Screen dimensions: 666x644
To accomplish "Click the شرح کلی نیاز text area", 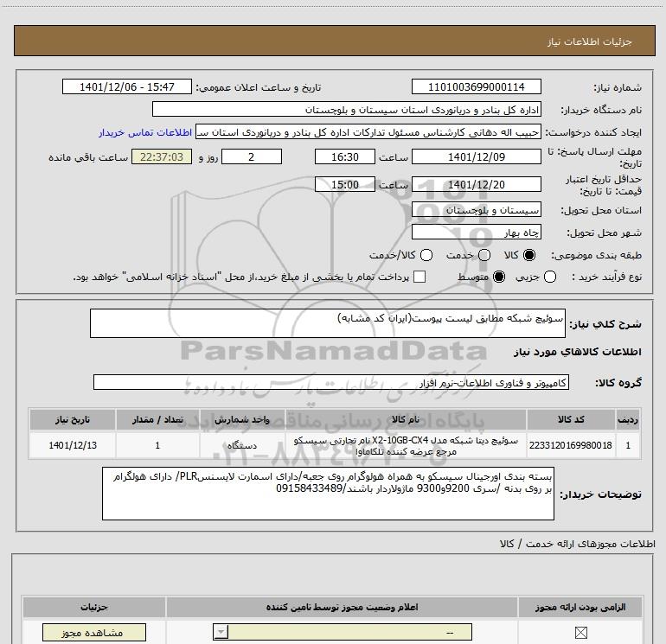I will [328, 323].
